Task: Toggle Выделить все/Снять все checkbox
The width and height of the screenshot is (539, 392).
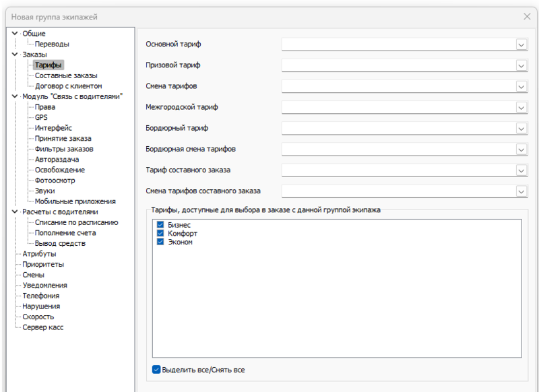Action: point(156,369)
